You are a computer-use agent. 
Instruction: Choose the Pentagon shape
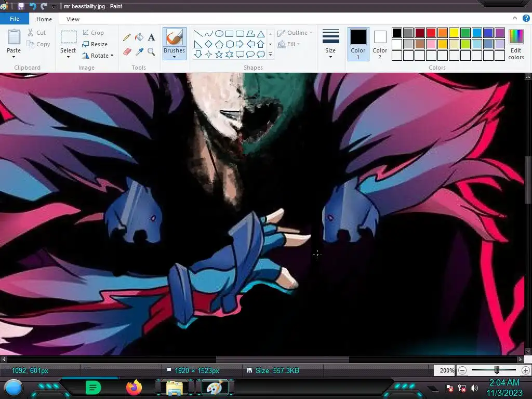(219, 44)
